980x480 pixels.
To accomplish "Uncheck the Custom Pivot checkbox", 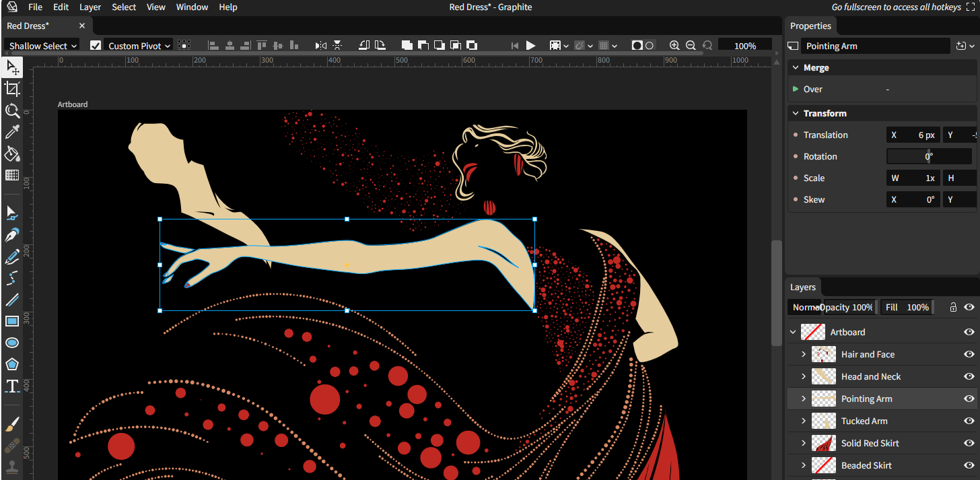I will [x=96, y=46].
